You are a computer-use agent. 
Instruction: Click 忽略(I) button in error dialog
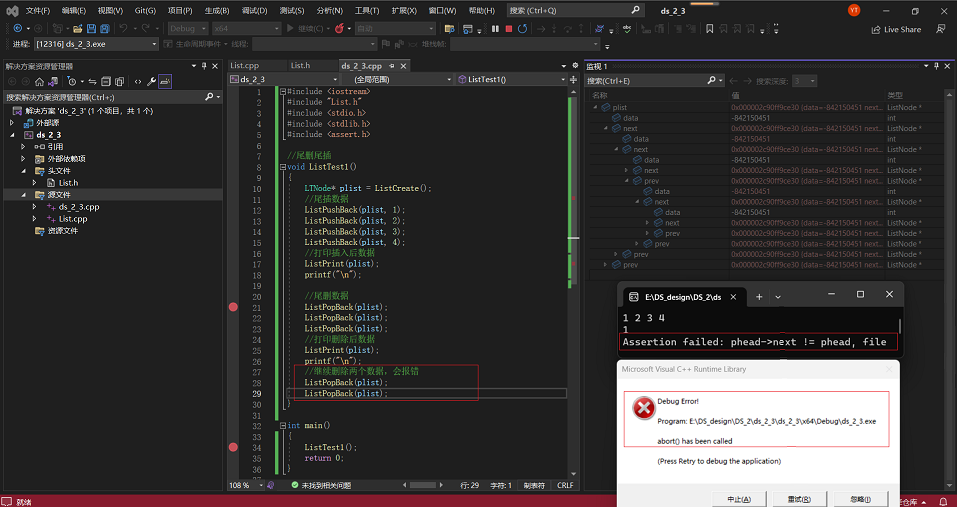click(861, 499)
